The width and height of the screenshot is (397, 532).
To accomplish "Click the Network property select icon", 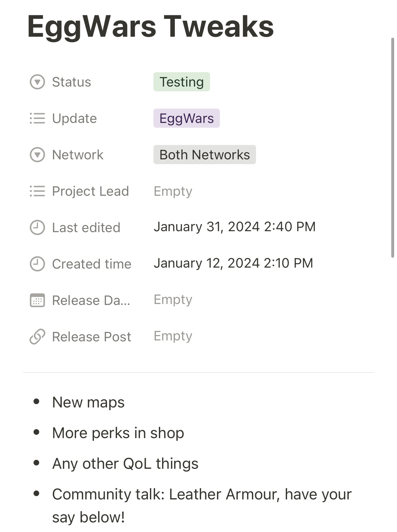I will 37,155.
